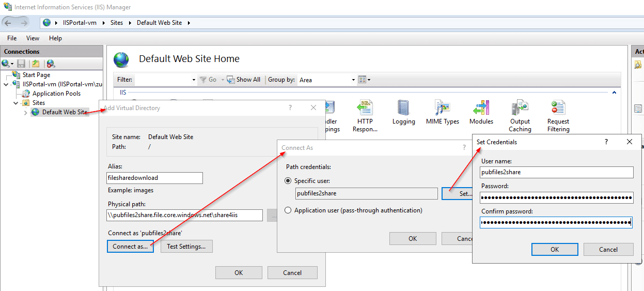Screen dimensions: 644x291
Task: Open the View menu
Action: pyautogui.click(x=33, y=38)
